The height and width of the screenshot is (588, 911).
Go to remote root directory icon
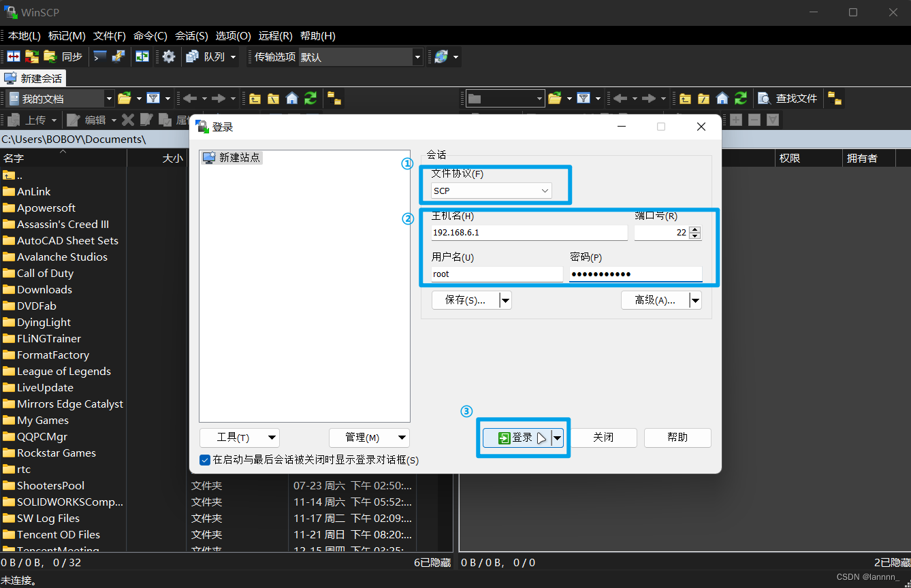point(703,99)
